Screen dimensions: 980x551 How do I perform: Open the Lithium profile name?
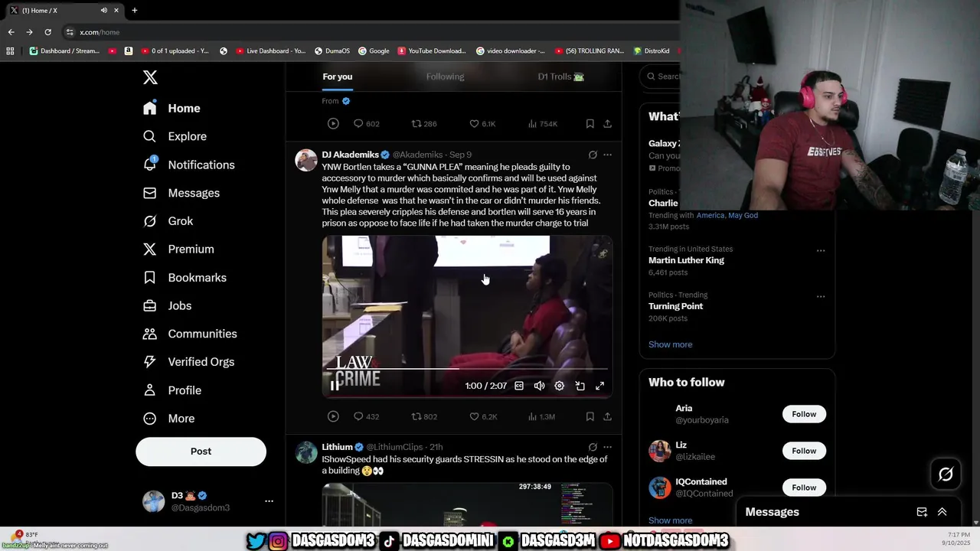337,447
